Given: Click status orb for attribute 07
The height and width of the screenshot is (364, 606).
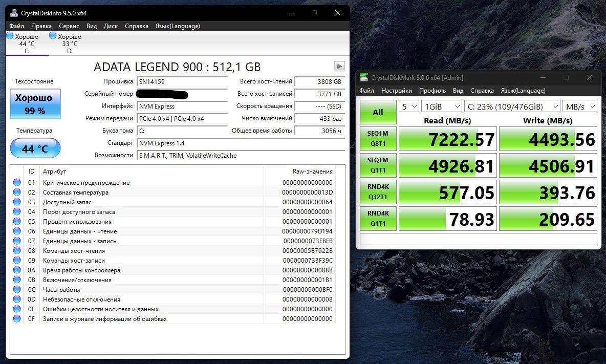Looking at the screenshot, I should [x=16, y=241].
